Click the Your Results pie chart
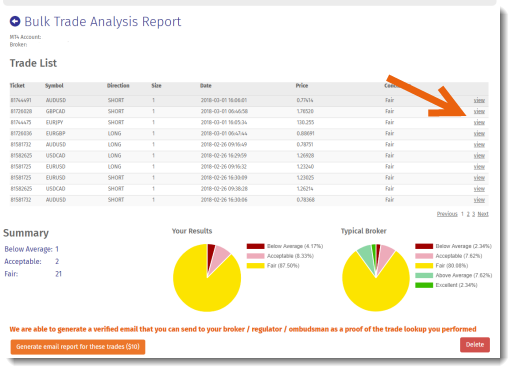Image resolution: width=515 pixels, height=373 pixels. [207, 278]
